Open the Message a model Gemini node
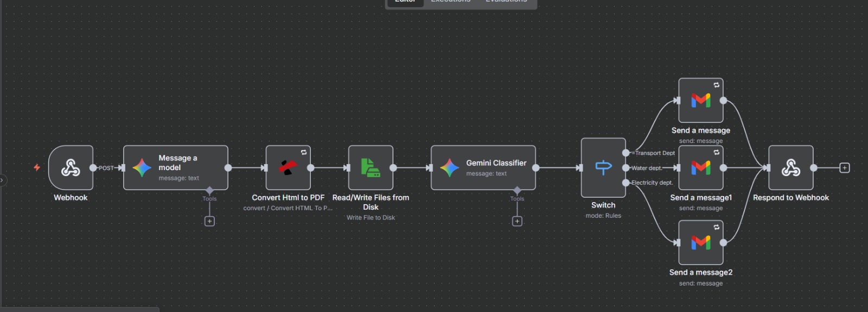 point(175,167)
